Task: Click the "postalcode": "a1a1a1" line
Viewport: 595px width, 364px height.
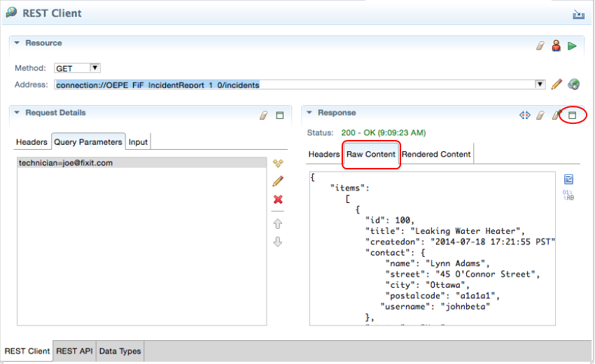Action: coord(442,295)
